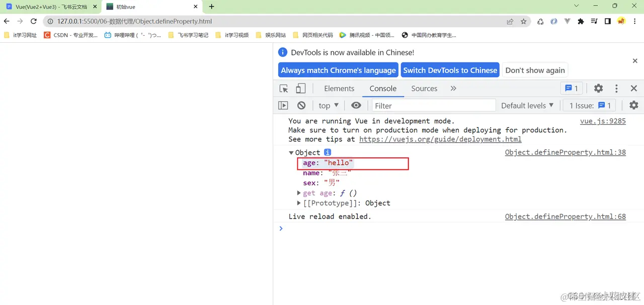644x305 pixels.
Task: Click Always match Chrome's language button
Action: 338,70
